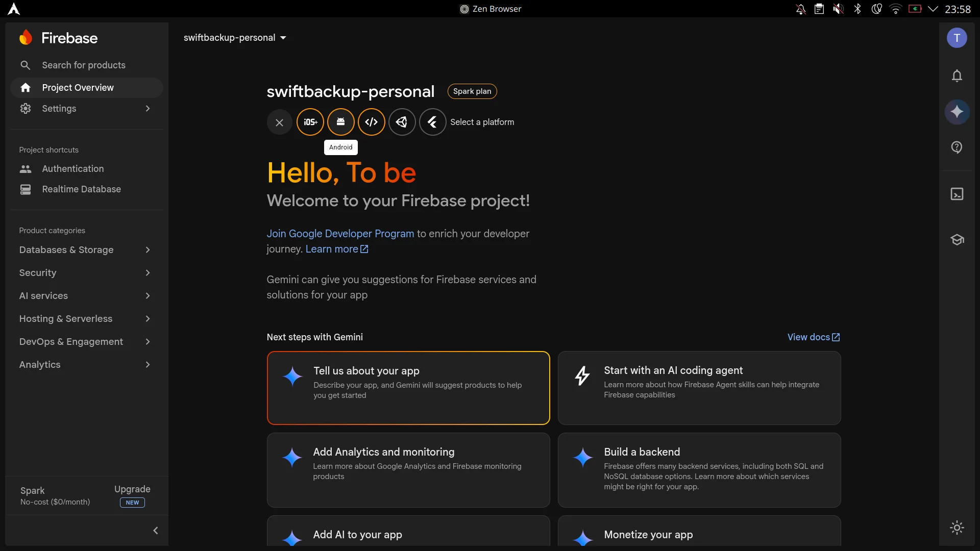Viewport: 980px width, 551px height.
Task: Open the Add AI to your app card
Action: [x=408, y=532]
